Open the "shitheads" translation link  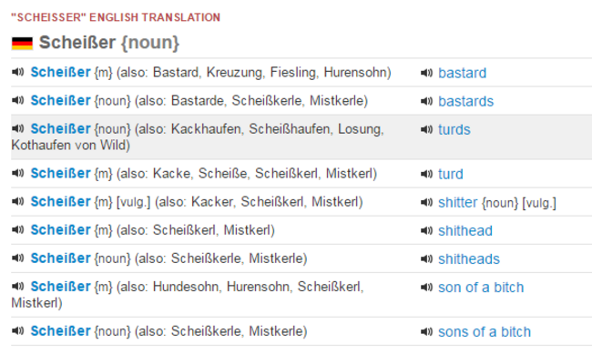[469, 258]
